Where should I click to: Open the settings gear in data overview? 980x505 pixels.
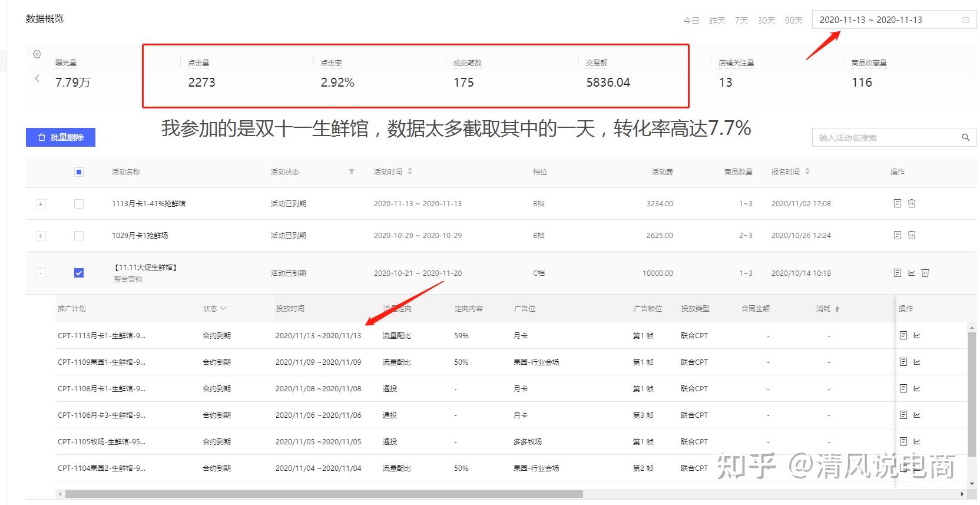[37, 54]
